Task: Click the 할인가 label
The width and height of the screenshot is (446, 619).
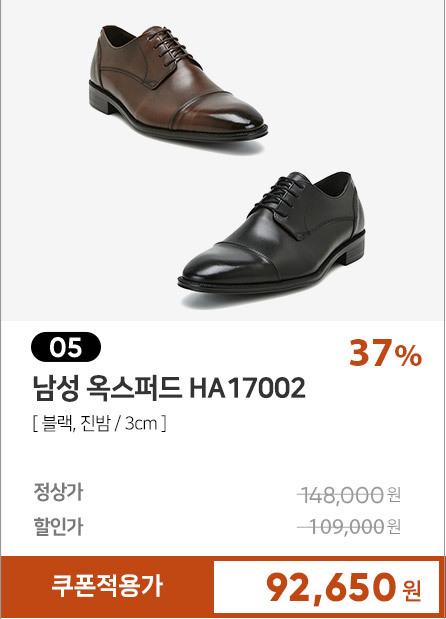Action: tap(58, 526)
